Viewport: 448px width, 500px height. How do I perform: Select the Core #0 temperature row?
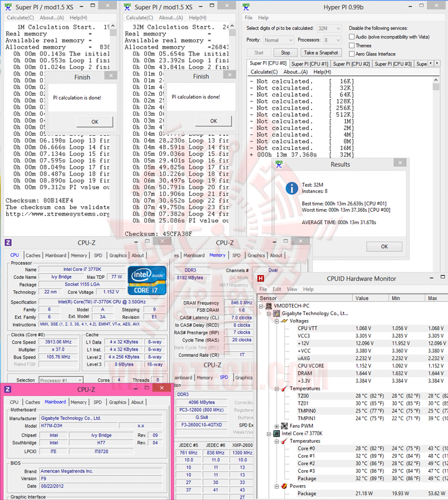353,448
